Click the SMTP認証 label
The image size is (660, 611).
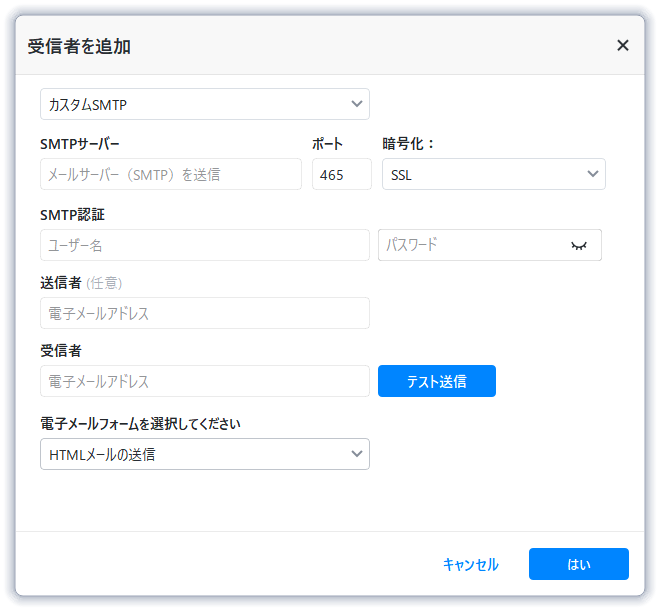point(72,215)
